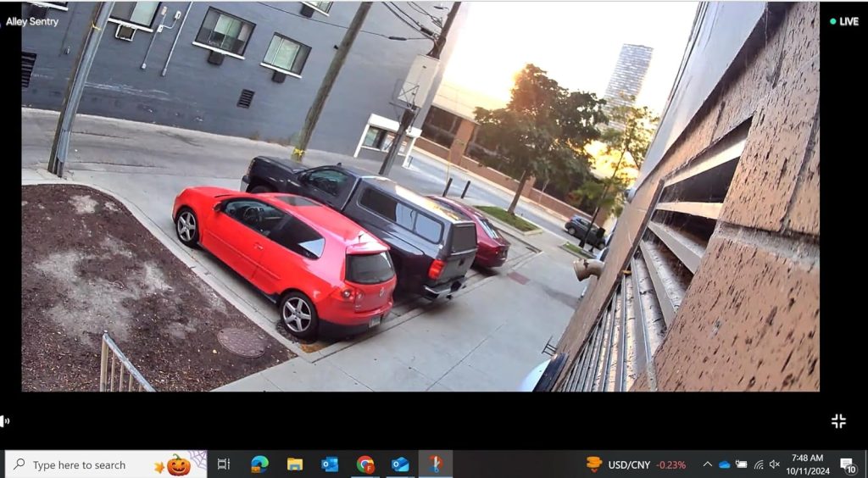Open File Explorer from the taskbar

[x=294, y=464]
